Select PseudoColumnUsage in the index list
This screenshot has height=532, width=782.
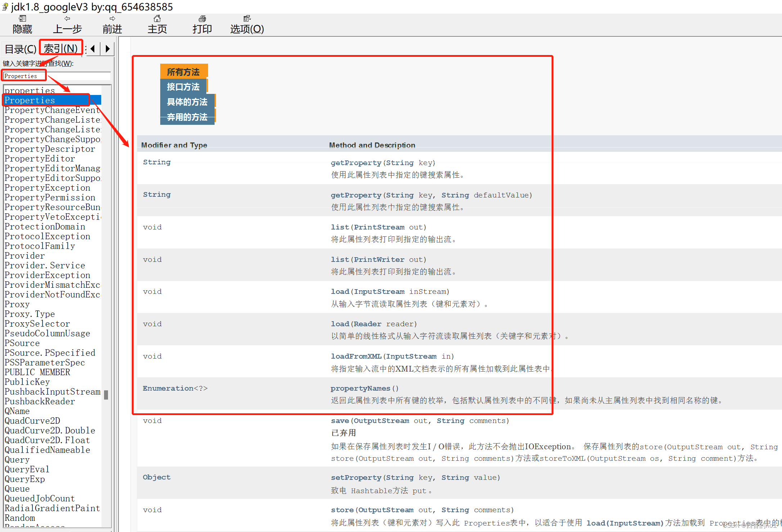(48, 333)
